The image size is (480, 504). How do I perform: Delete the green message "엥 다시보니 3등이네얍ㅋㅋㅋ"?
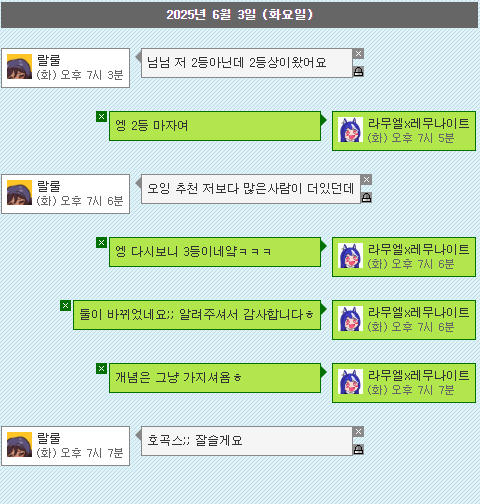point(101,243)
